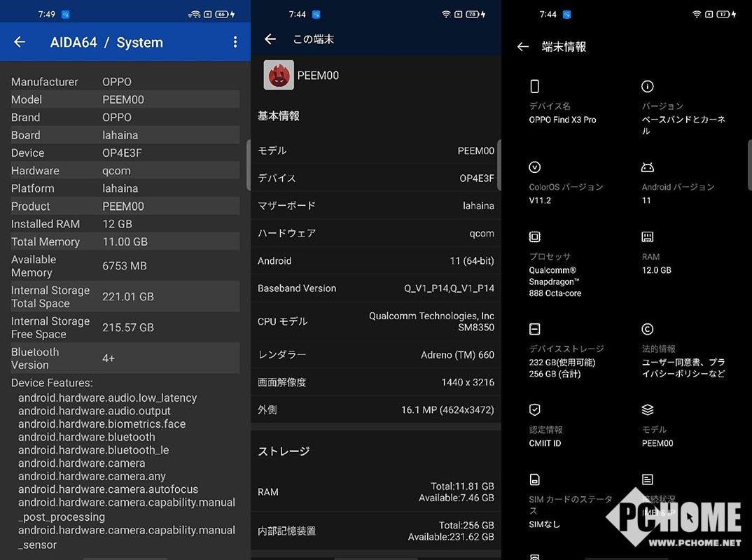Screen dimensions: 752x560
Task: Tap the RAM memory icon
Action: click(648, 237)
